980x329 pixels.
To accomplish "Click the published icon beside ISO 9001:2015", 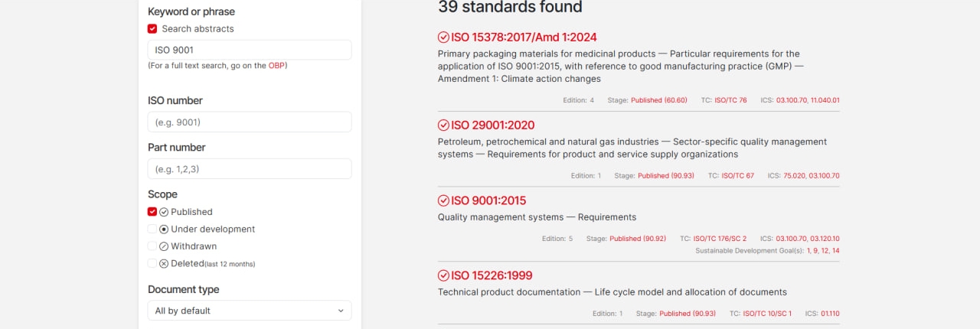I will coord(443,201).
